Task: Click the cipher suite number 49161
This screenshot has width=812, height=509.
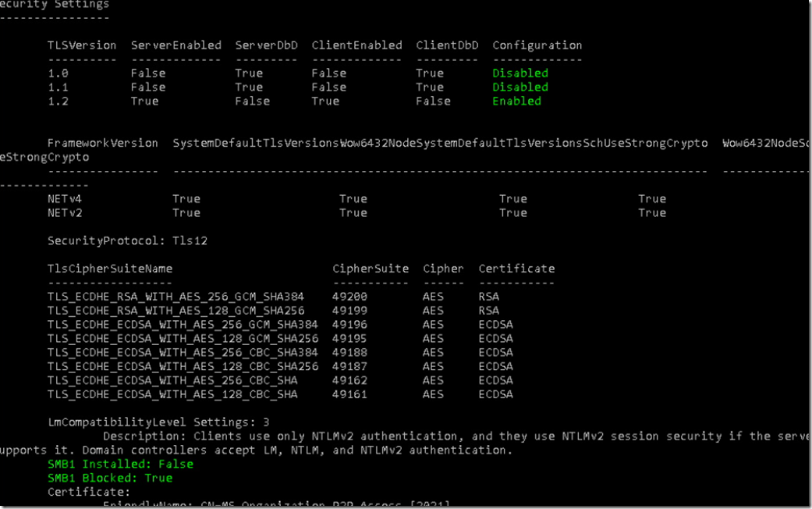Action: pyautogui.click(x=349, y=394)
